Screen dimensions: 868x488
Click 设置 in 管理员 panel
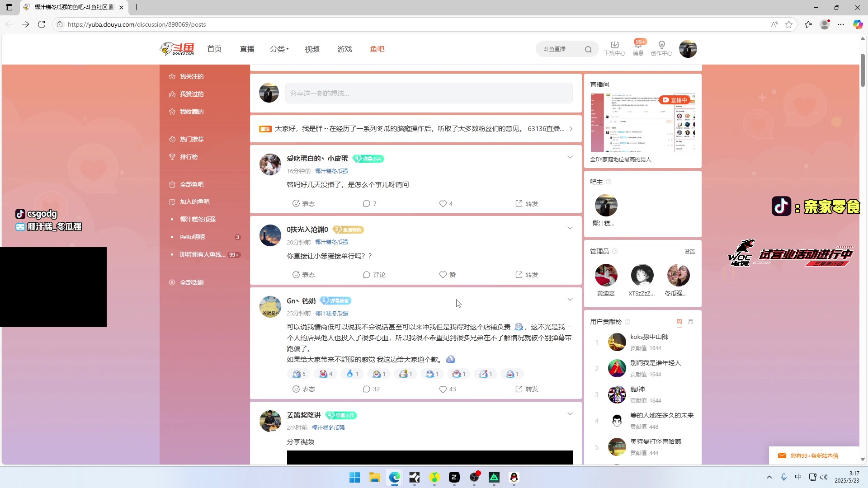[x=689, y=252]
